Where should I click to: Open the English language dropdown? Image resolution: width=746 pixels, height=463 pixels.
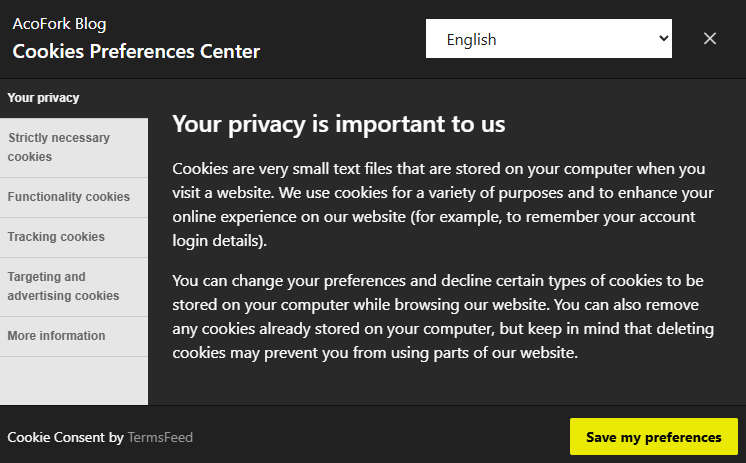548,39
